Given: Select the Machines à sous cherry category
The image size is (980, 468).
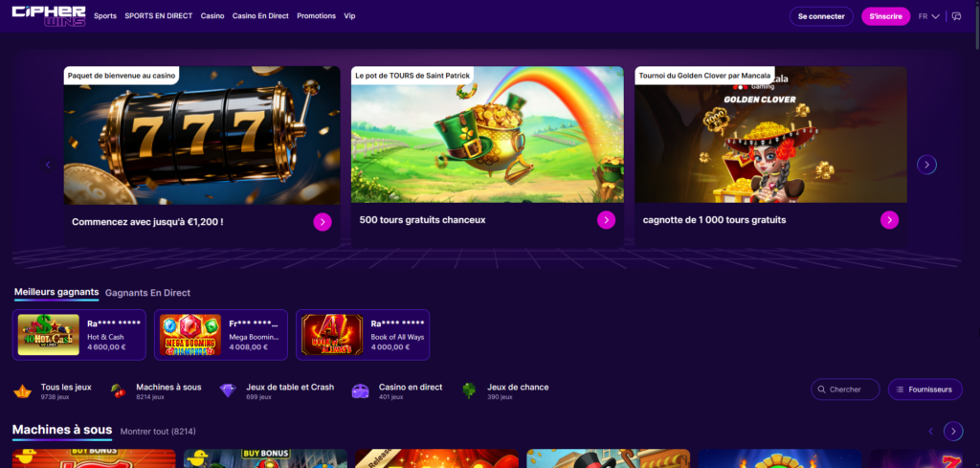Looking at the screenshot, I should pos(156,390).
